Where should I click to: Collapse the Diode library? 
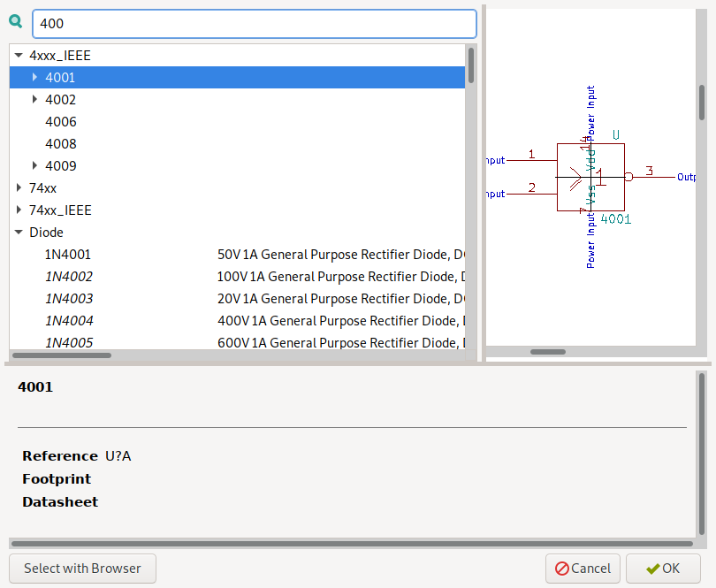pyautogui.click(x=19, y=233)
